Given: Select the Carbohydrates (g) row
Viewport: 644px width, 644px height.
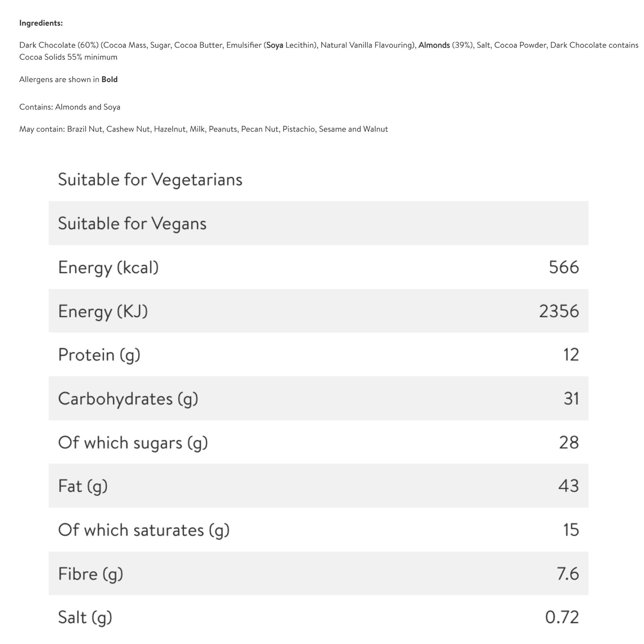Looking at the screenshot, I should pyautogui.click(x=318, y=398).
